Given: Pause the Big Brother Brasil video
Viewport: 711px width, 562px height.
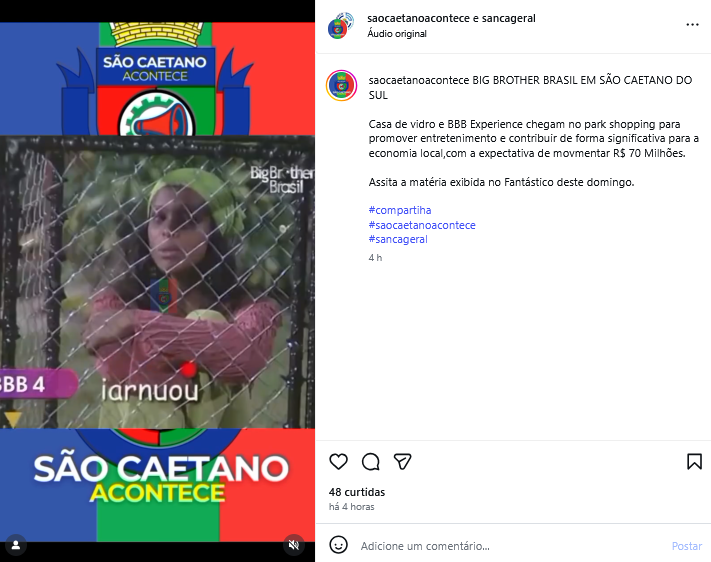Looking at the screenshot, I should coord(157,281).
